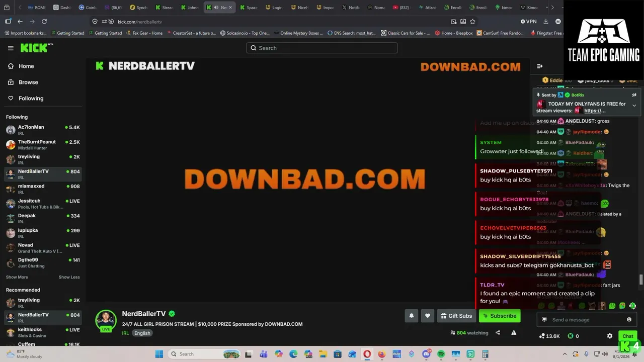This screenshot has height=362, width=644.
Task: Go to Home in Kick sidebar
Action: 26,66
